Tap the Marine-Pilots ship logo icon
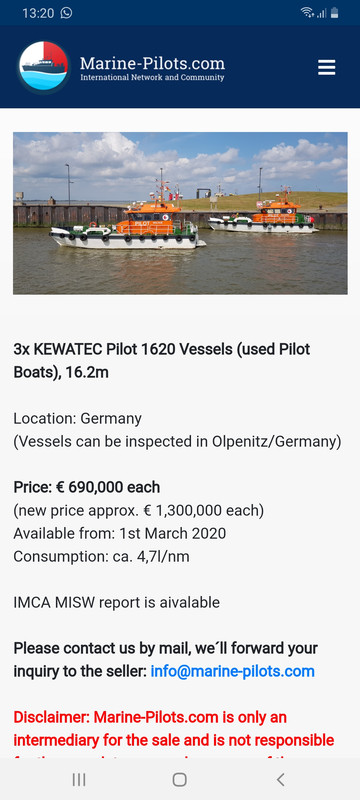 pyautogui.click(x=43, y=67)
